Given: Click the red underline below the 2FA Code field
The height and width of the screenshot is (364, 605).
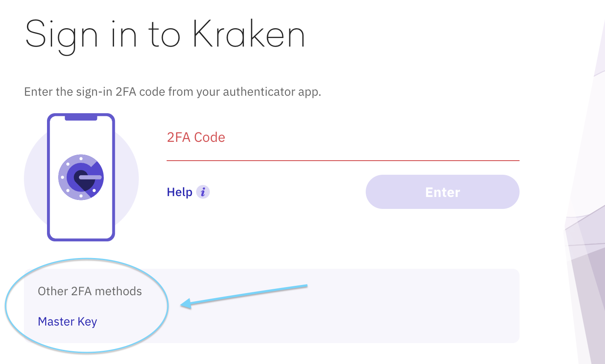Looking at the screenshot, I should pyautogui.click(x=342, y=161).
